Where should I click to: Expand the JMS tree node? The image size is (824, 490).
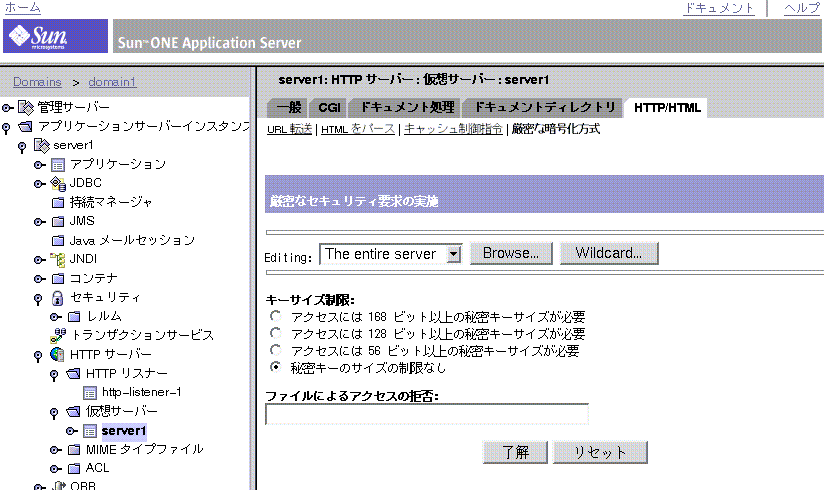tap(39, 222)
